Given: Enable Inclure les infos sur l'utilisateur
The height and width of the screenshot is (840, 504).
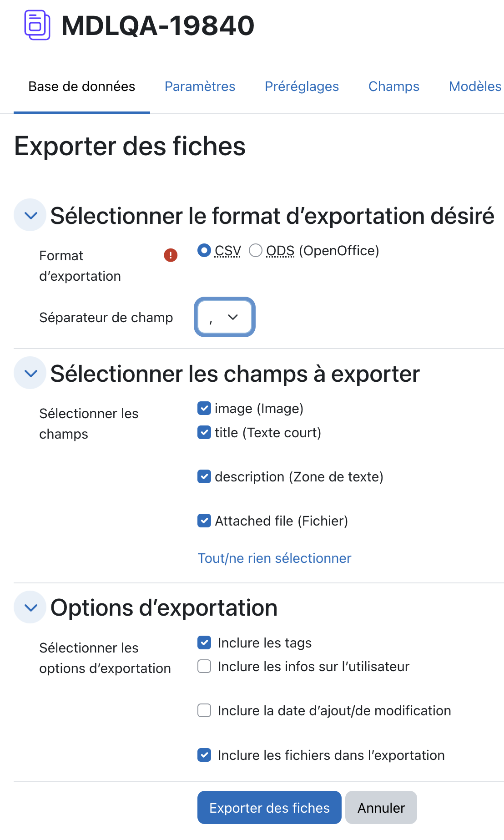Looking at the screenshot, I should point(204,666).
